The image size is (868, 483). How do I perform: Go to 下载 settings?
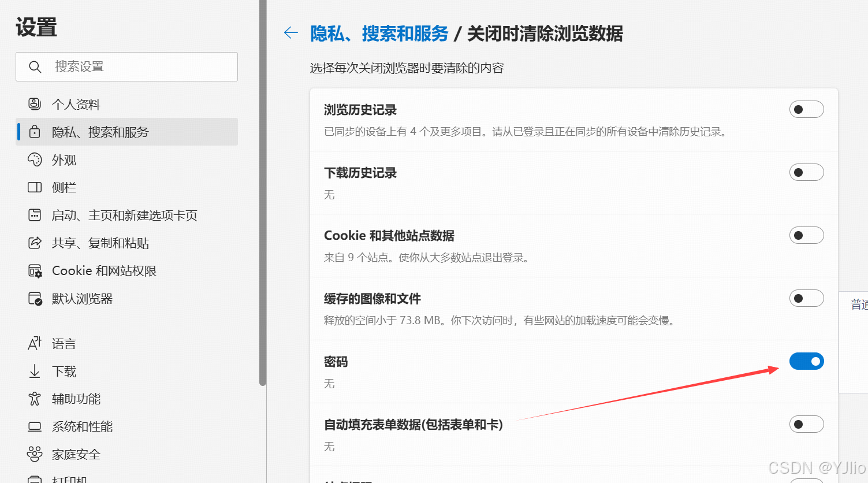[126, 371]
